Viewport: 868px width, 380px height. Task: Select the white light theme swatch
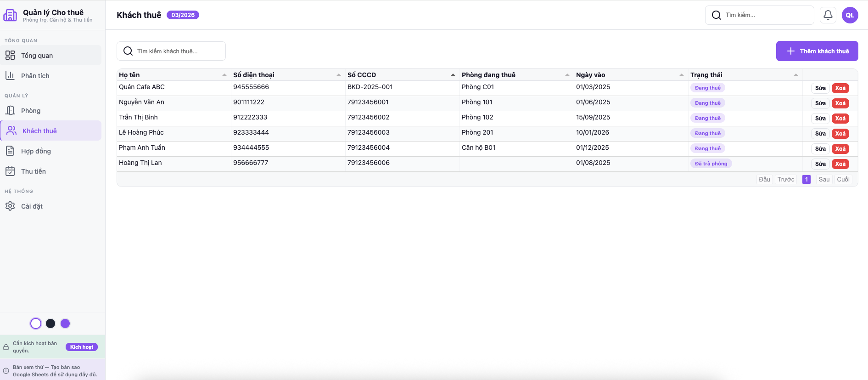(36, 323)
